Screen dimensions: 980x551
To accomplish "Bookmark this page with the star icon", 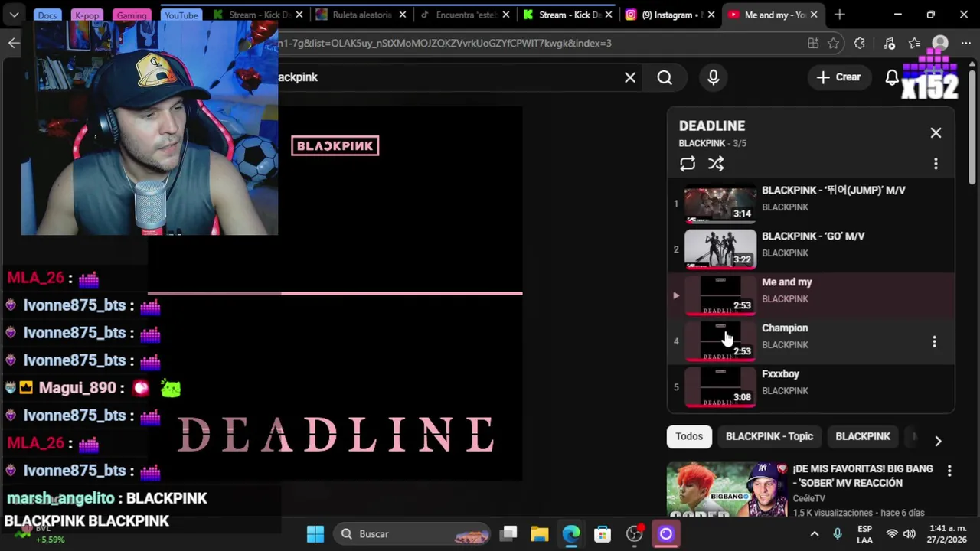I will click(834, 44).
